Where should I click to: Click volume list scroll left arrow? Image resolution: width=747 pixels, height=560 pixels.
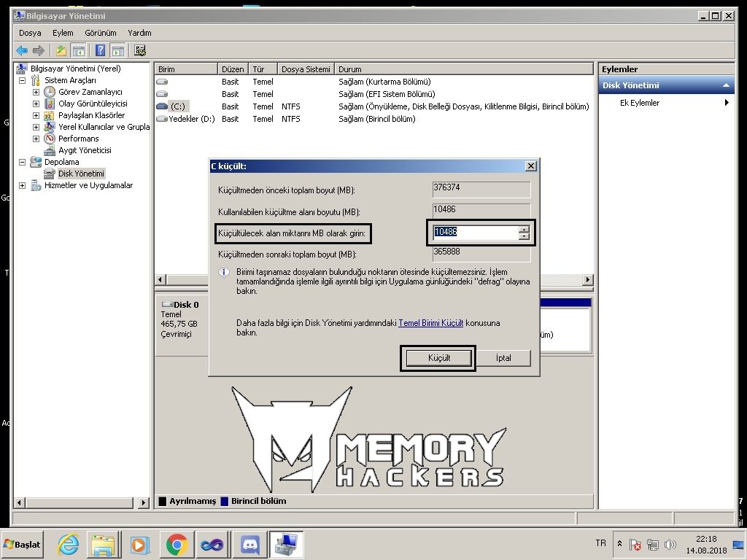point(160,279)
